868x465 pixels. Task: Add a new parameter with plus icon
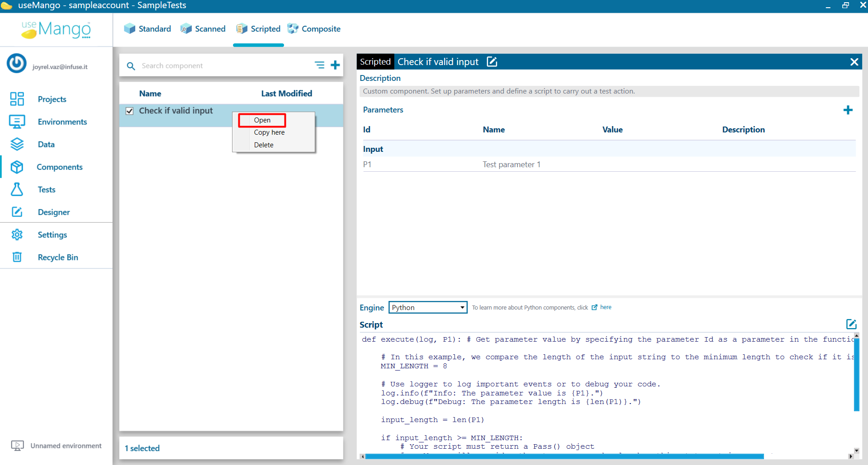click(x=848, y=110)
